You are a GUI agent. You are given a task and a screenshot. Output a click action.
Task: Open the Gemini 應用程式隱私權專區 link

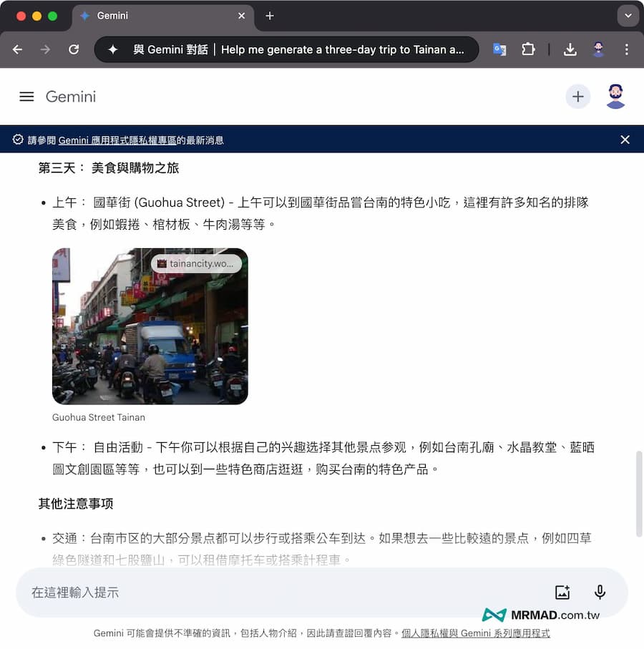[117, 140]
